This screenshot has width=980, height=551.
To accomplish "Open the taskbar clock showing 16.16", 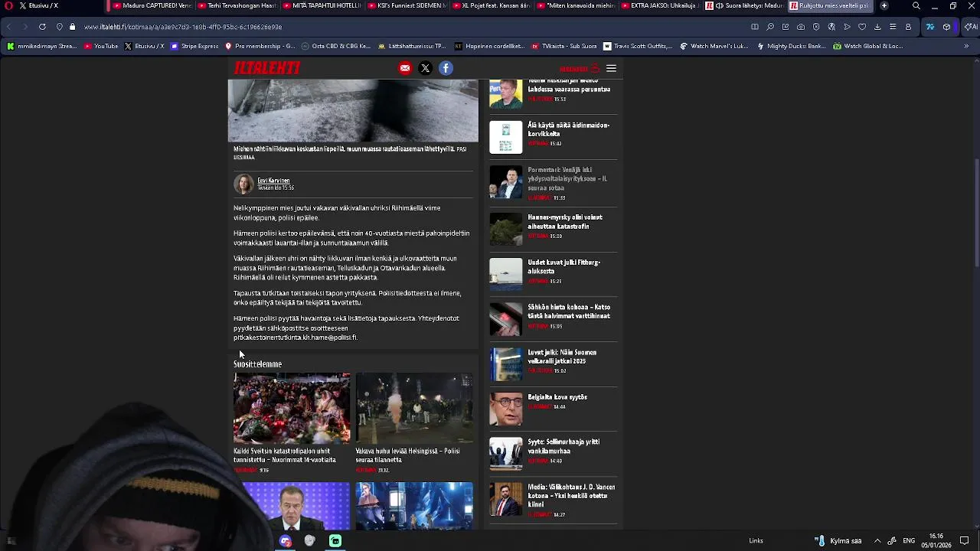I will coord(936,541).
